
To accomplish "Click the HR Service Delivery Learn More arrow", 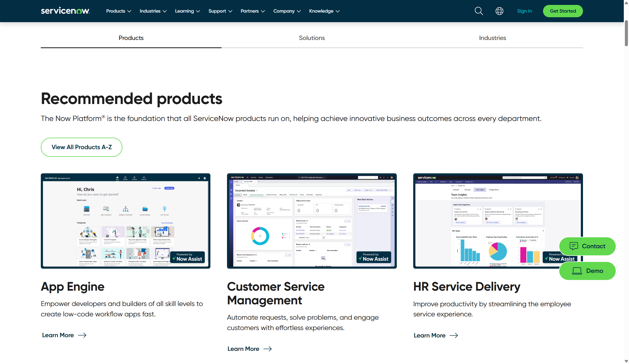I will click(x=454, y=335).
